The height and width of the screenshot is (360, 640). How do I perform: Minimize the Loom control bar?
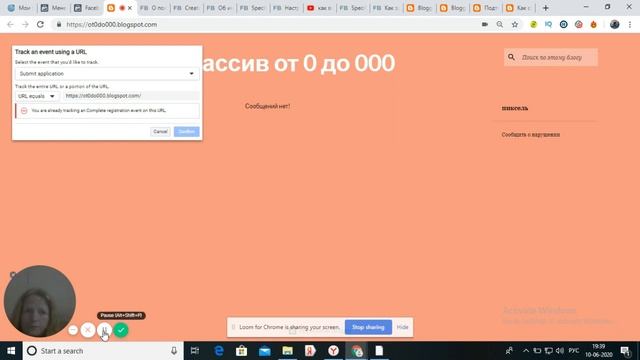[73, 330]
